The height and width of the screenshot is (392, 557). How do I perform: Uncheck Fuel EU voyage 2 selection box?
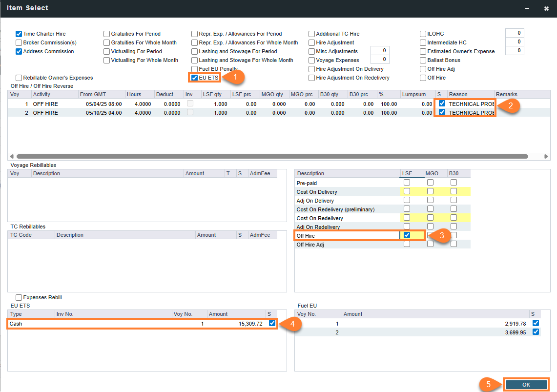[536, 332]
